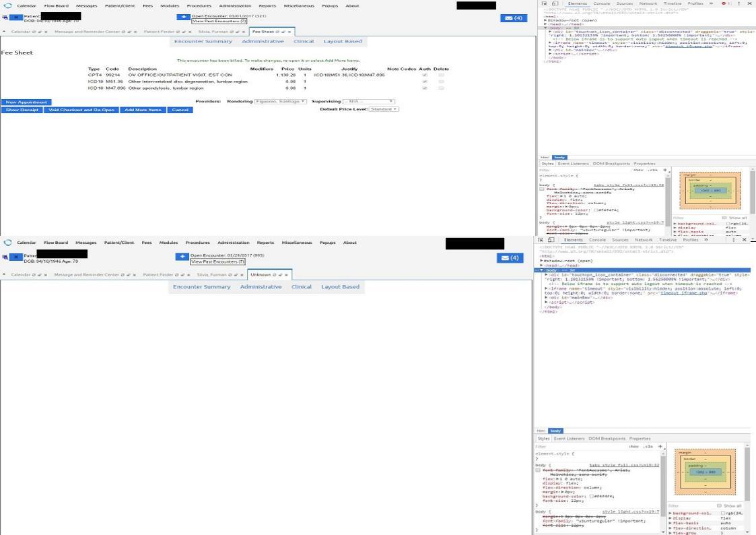Click the OpenEMR logo in the upper screenshot
Image resolution: width=756 pixels, height=535 pixels.
(x=7, y=5)
